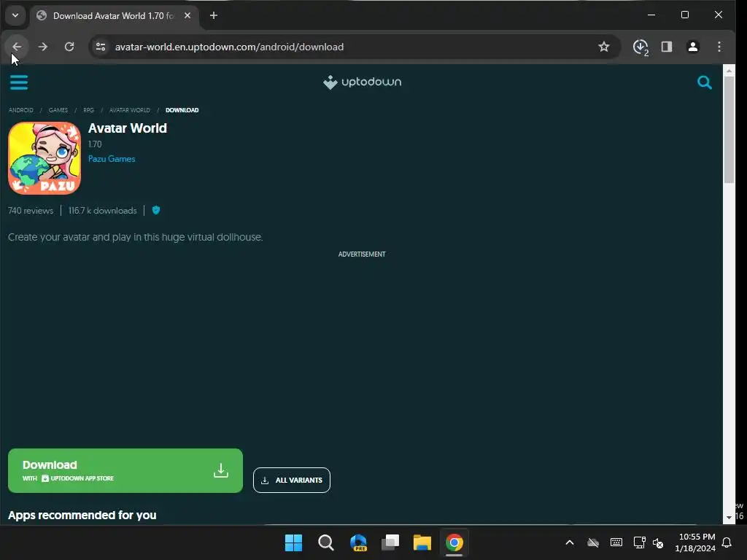The height and width of the screenshot is (560, 747).
Task: Click the 740 reviews text
Action: tap(31, 211)
